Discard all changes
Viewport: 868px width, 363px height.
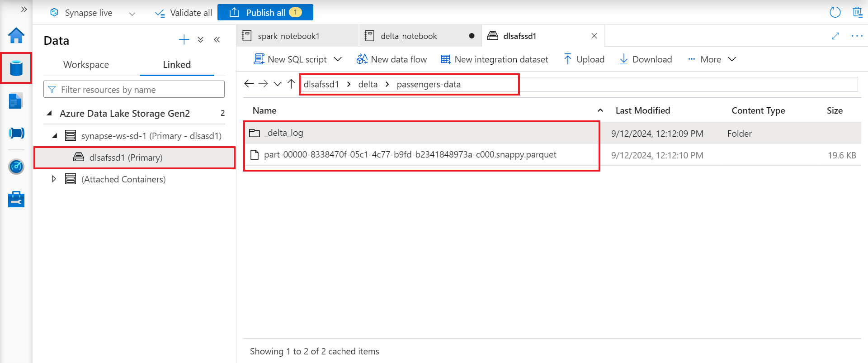[x=857, y=12]
